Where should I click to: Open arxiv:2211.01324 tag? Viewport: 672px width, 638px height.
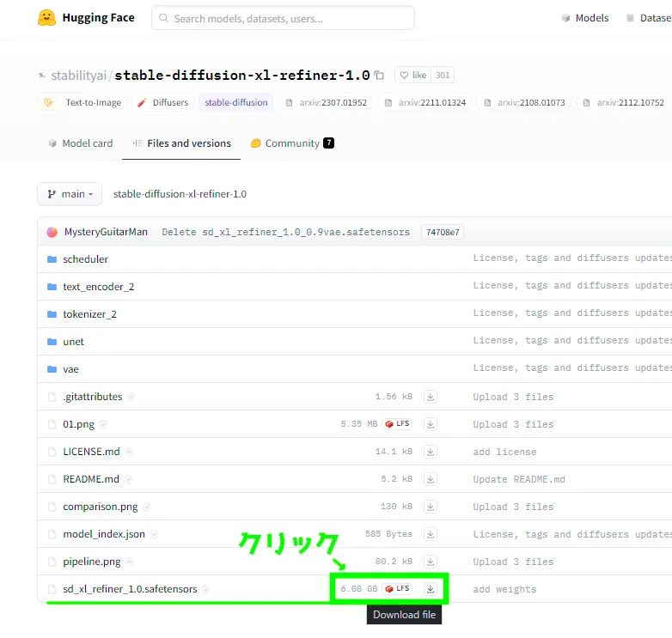click(x=425, y=103)
